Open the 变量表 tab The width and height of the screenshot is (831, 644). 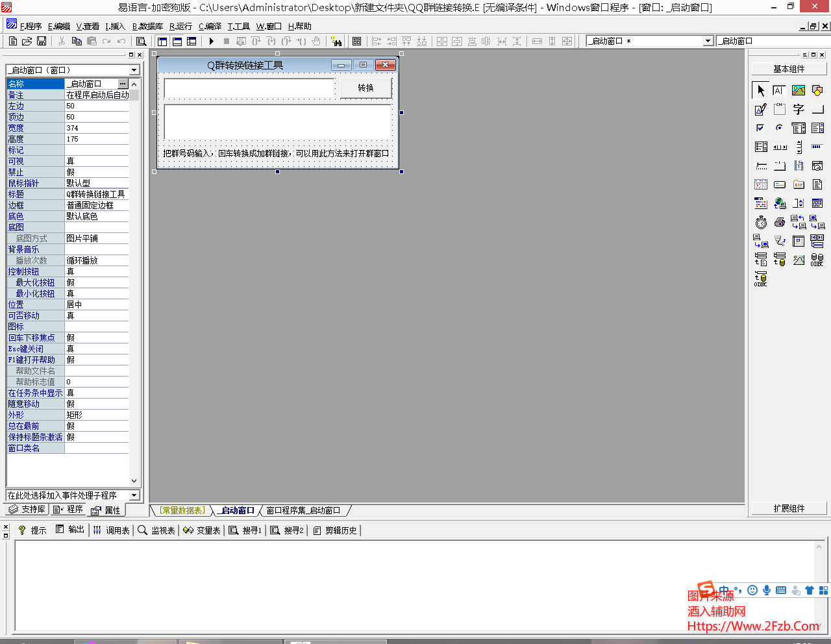tap(202, 530)
